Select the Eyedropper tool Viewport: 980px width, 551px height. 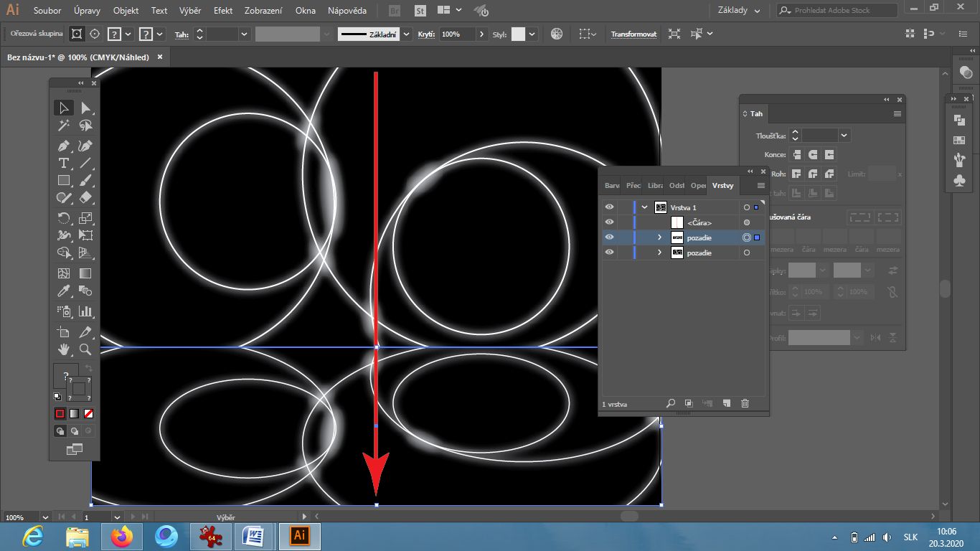pyautogui.click(x=64, y=290)
